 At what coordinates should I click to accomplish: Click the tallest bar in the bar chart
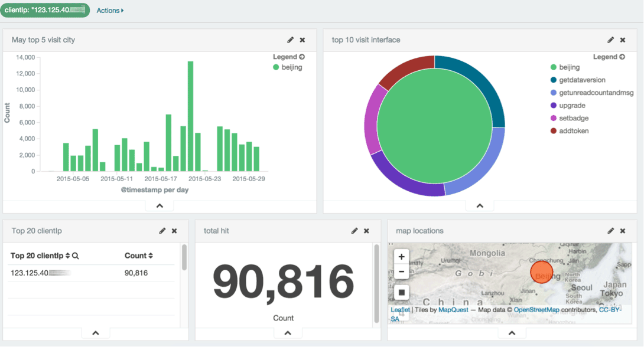click(x=191, y=116)
